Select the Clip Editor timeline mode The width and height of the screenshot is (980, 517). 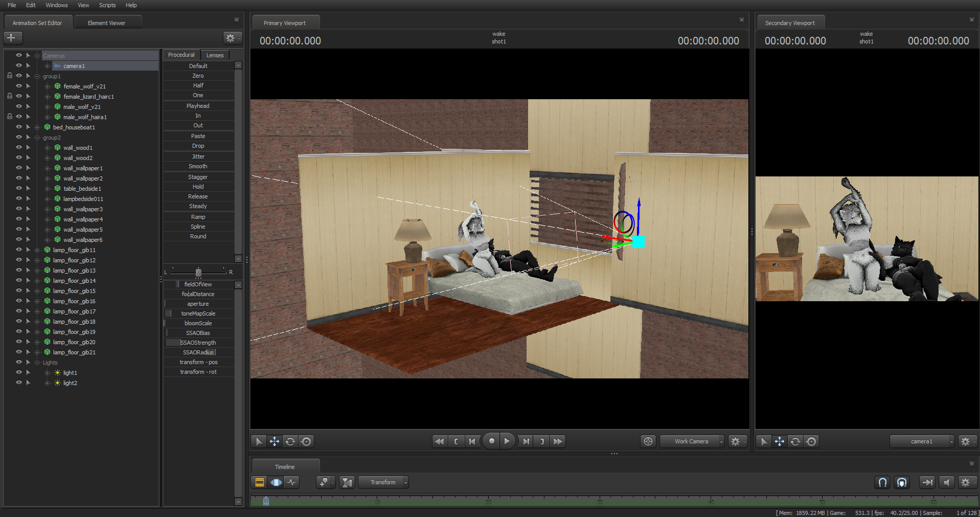[260, 482]
